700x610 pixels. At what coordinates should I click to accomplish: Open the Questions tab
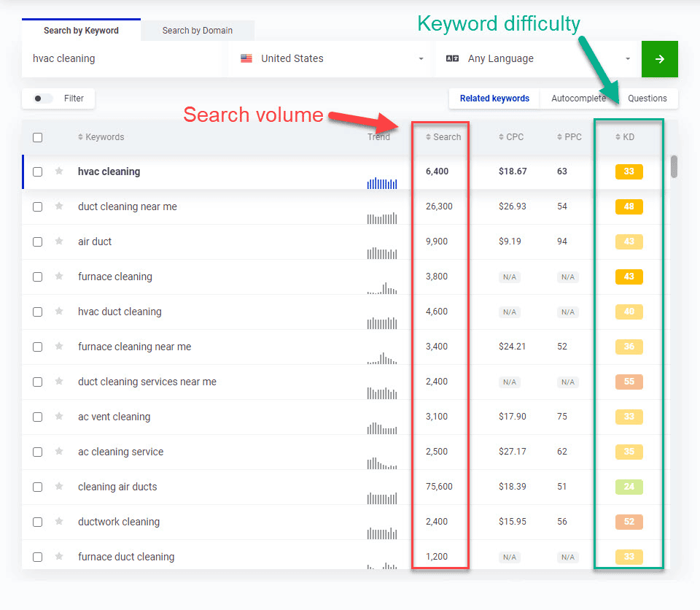pos(647,99)
